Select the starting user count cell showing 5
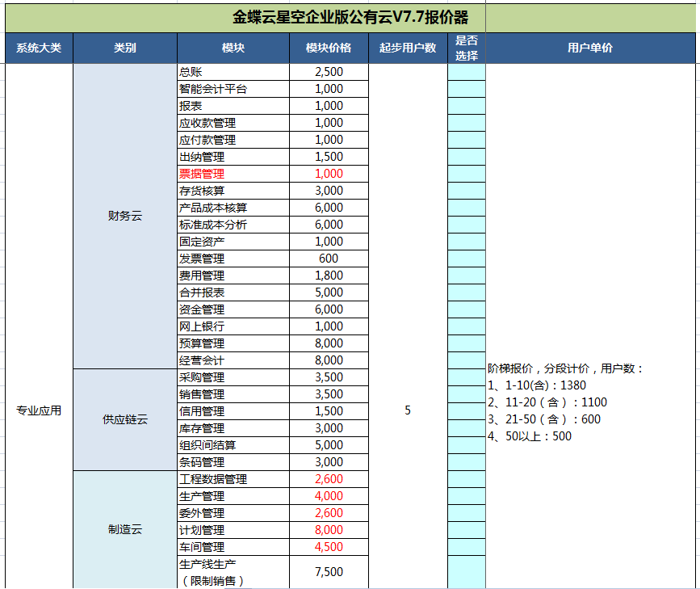The image size is (700, 589). coord(408,410)
